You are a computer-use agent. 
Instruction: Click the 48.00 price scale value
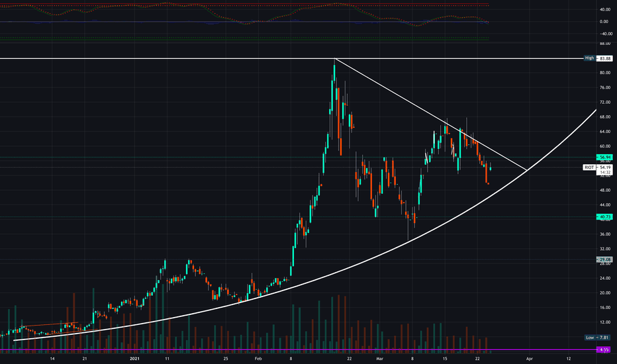[605, 190]
